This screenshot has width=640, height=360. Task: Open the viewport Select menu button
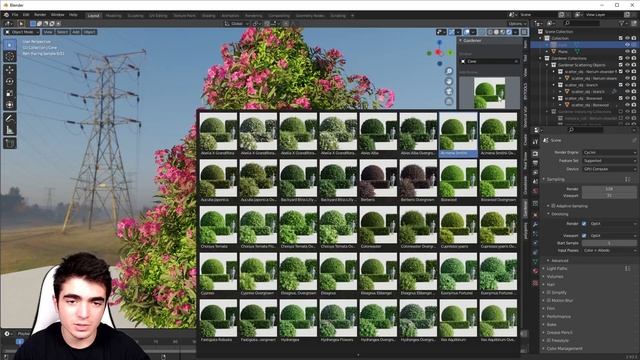[62, 32]
